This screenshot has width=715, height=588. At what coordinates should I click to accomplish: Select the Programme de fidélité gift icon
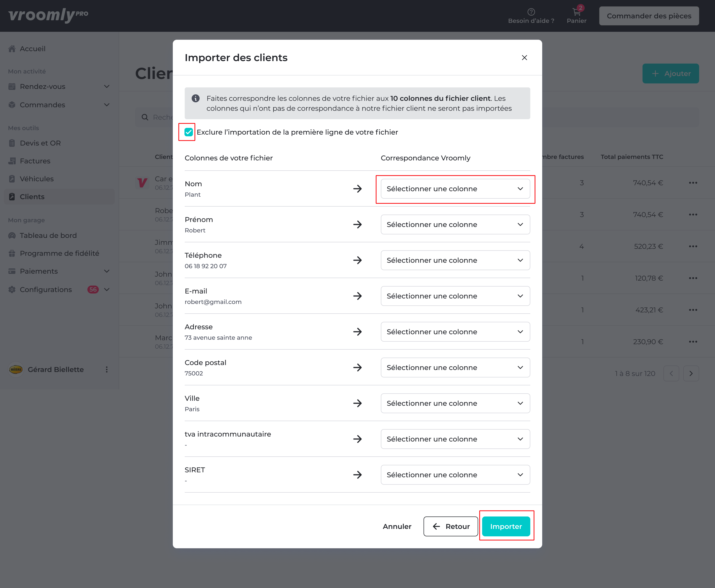[x=12, y=253]
